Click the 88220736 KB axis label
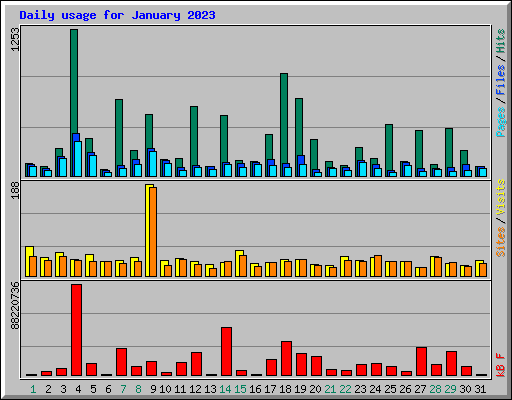512x400 pixels. pos(15,306)
